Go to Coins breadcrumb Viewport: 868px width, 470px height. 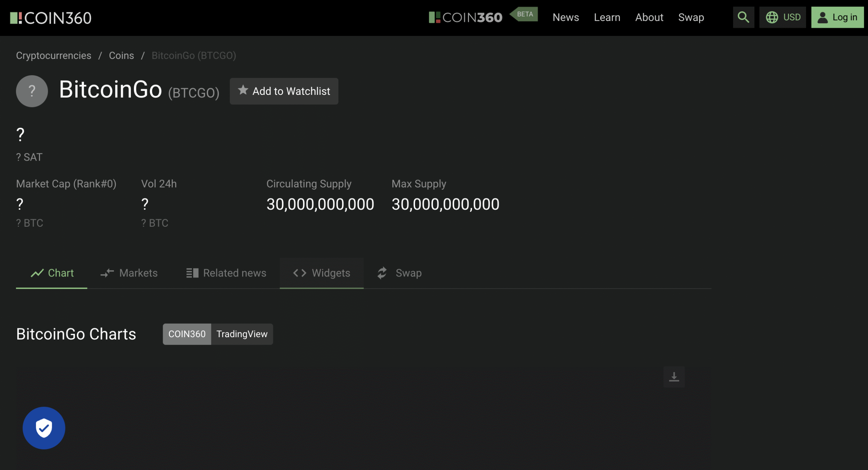121,56
